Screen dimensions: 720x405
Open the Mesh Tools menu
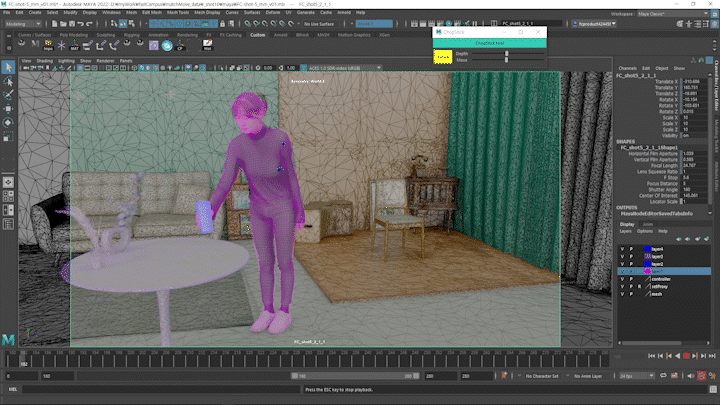click(178, 12)
